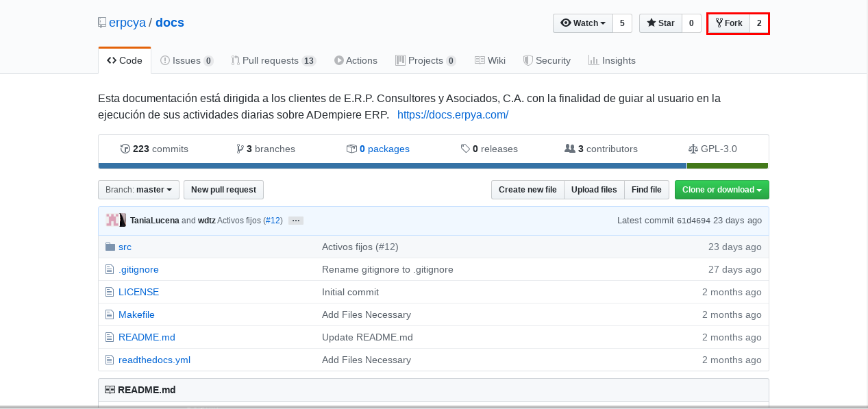The height and width of the screenshot is (409, 868).
Task: Open the docs.erpya.com link
Action: tap(453, 114)
